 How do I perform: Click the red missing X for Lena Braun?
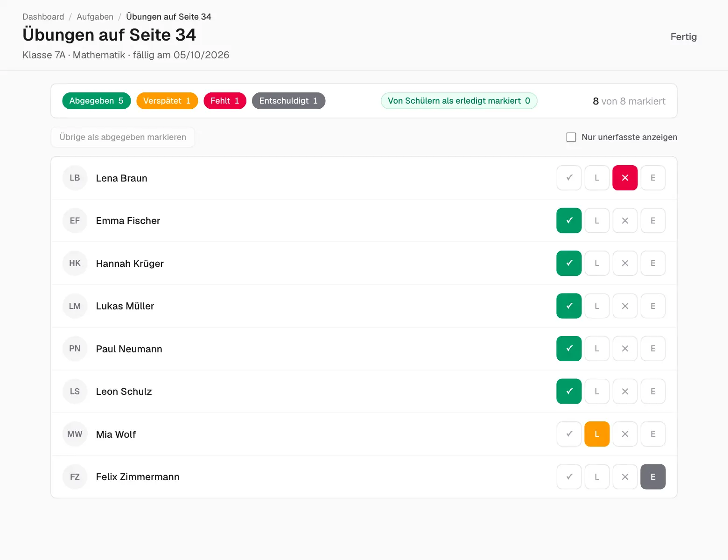(x=625, y=178)
